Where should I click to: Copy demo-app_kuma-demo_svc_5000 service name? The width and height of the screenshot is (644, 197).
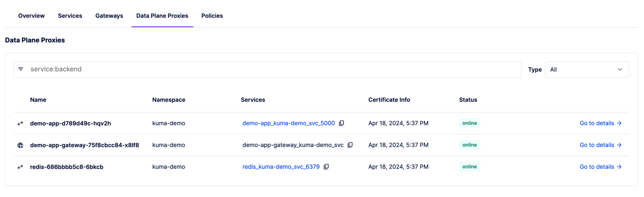(341, 123)
